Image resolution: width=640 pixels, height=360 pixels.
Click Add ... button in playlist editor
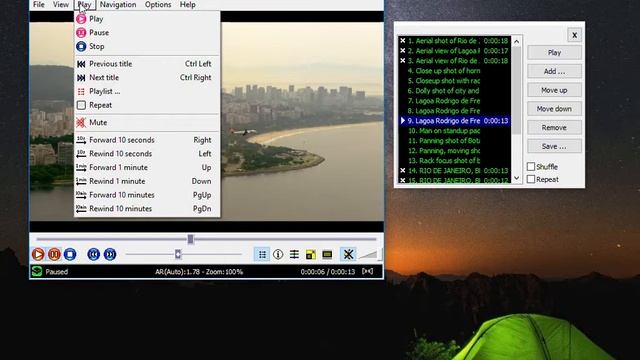pyautogui.click(x=554, y=71)
